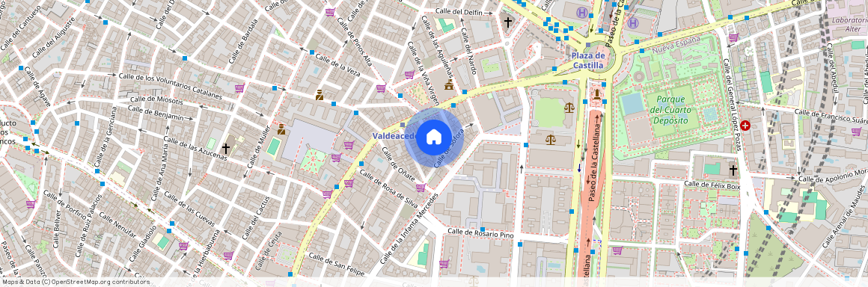
Task: Click the Calle de las Aguileñas label
Action: [x=437, y=47]
